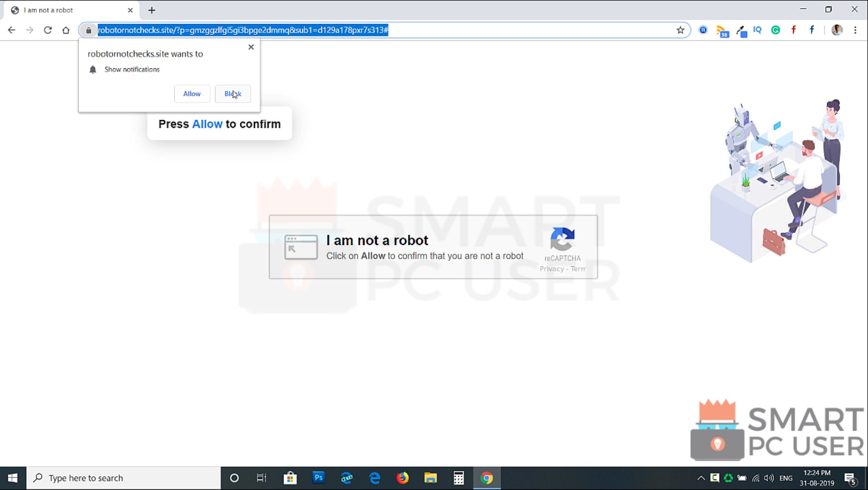The height and width of the screenshot is (490, 868).
Task: Open the blue f extension icon
Action: pyautogui.click(x=811, y=30)
